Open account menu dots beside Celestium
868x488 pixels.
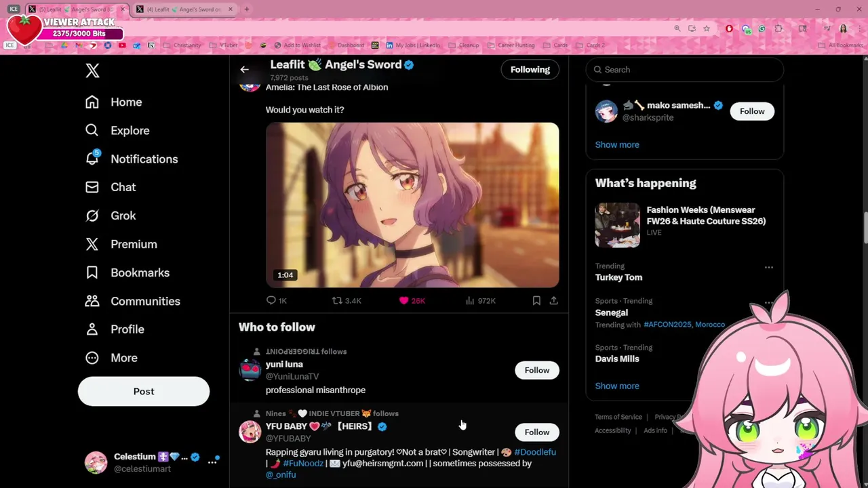point(212,462)
